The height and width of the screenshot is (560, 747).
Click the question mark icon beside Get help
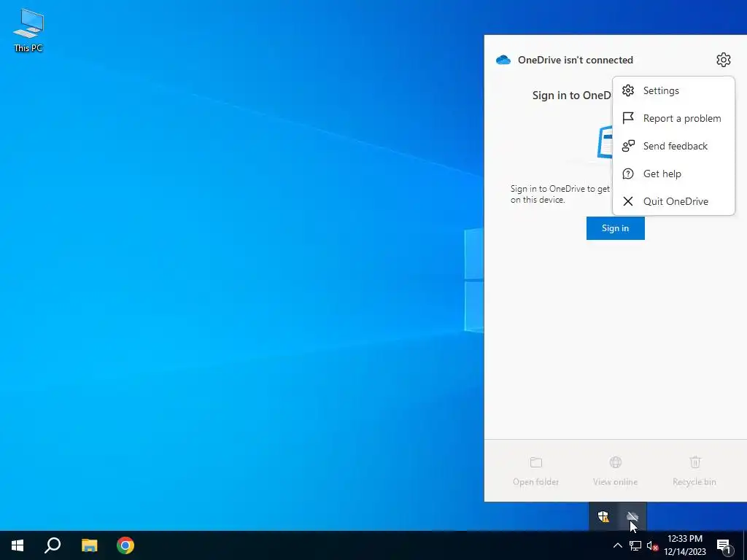[x=628, y=174]
